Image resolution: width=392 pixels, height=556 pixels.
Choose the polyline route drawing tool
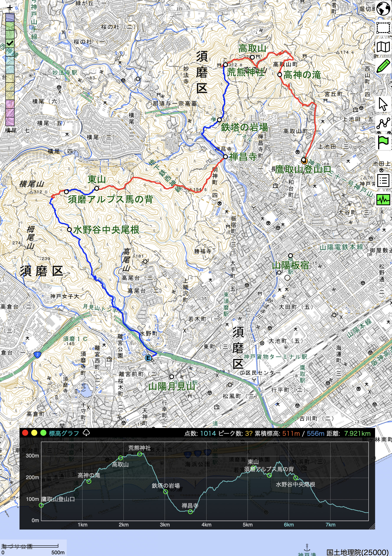point(383,123)
